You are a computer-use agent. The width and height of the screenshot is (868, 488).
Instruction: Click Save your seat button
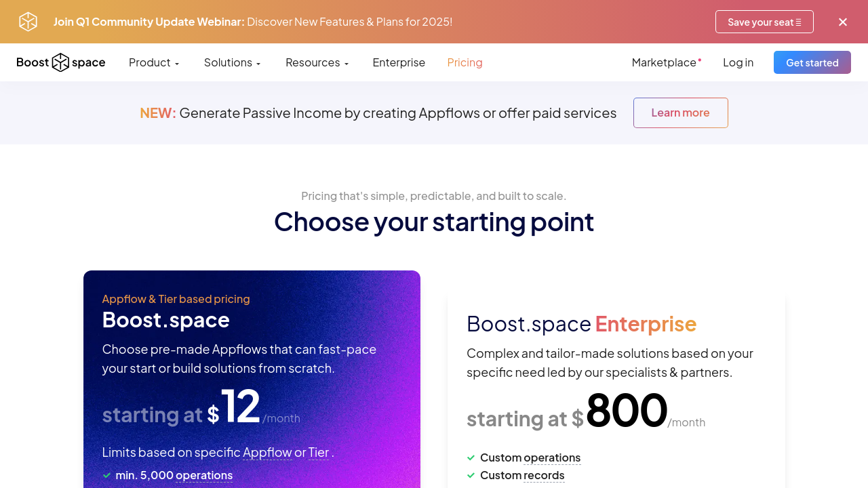click(x=764, y=22)
